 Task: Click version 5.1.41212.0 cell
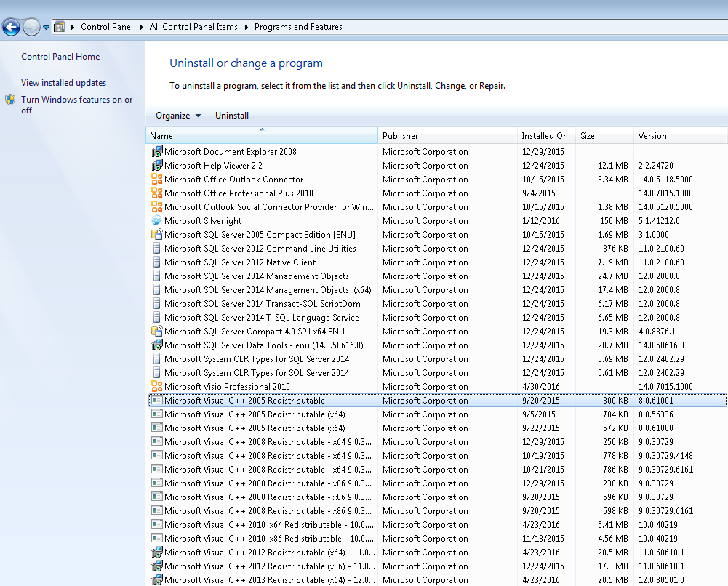[x=659, y=221]
